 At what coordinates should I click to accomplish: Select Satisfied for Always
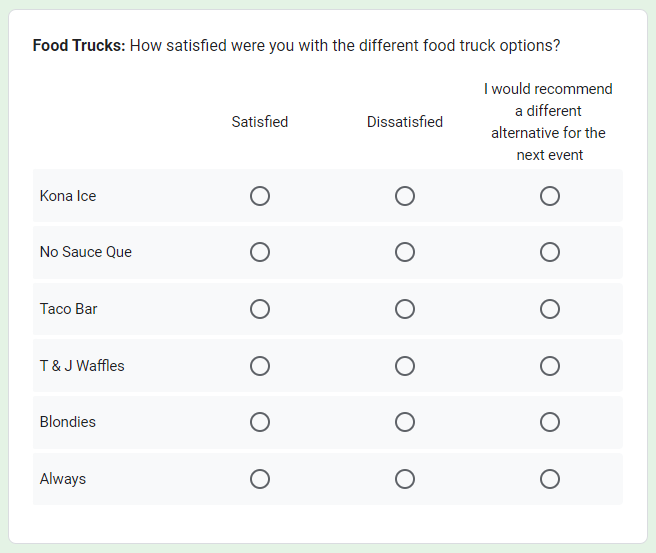tap(260, 479)
